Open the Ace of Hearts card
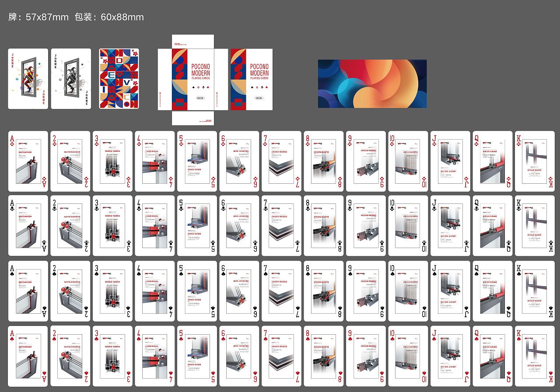Viewport: 560px width, 392px height. (x=28, y=356)
